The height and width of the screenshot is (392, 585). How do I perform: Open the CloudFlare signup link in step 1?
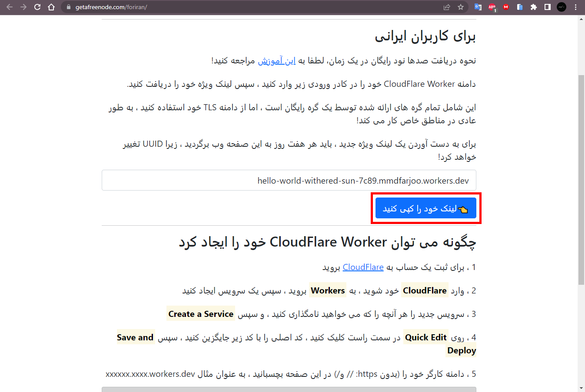click(363, 267)
